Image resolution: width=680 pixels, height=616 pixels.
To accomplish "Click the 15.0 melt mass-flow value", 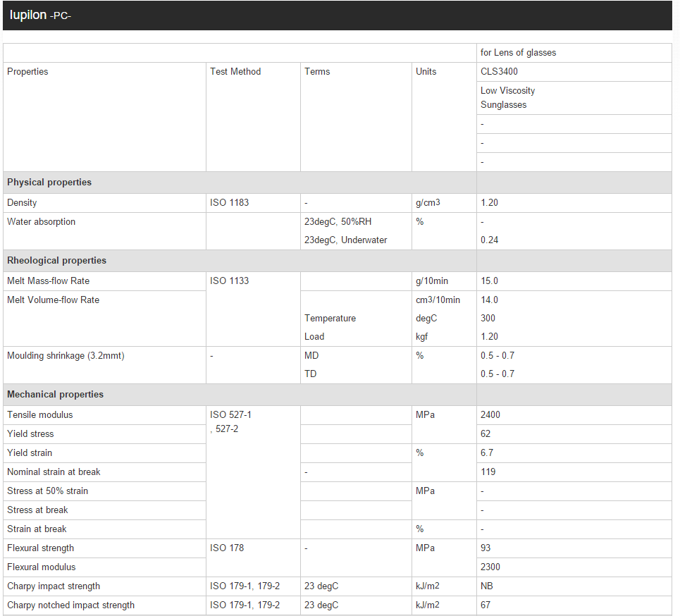I will [489, 281].
